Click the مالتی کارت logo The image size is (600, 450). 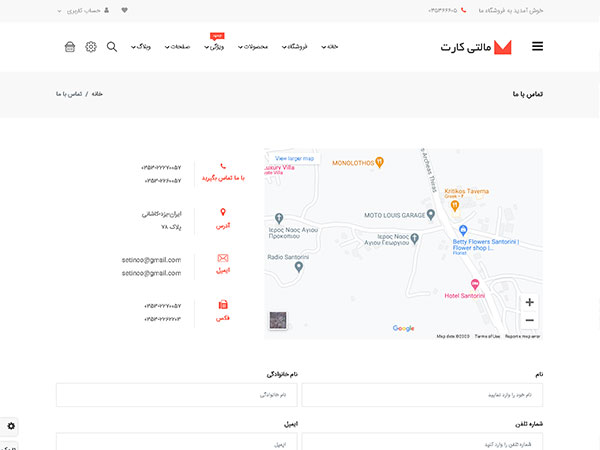click(x=476, y=47)
